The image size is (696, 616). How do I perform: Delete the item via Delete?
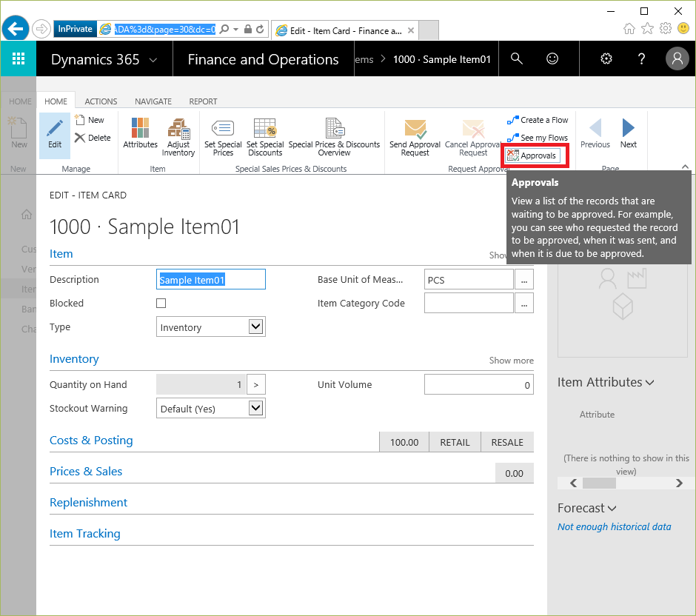coord(93,138)
